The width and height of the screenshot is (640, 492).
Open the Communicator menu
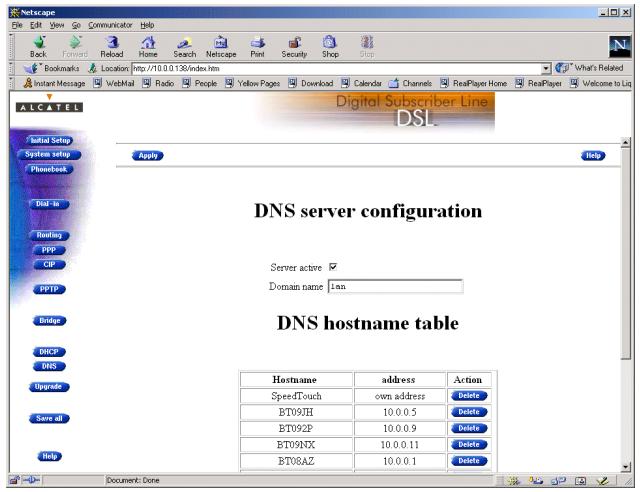(110, 25)
